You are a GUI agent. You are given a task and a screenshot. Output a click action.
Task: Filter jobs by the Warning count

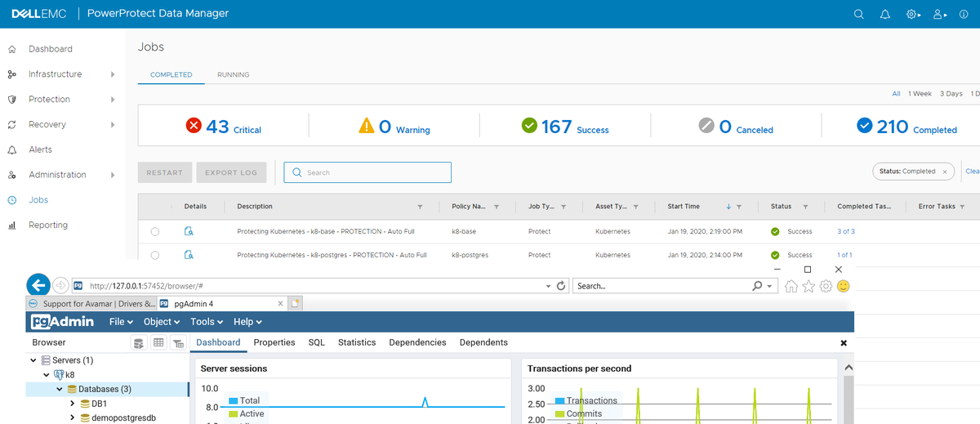click(x=394, y=127)
